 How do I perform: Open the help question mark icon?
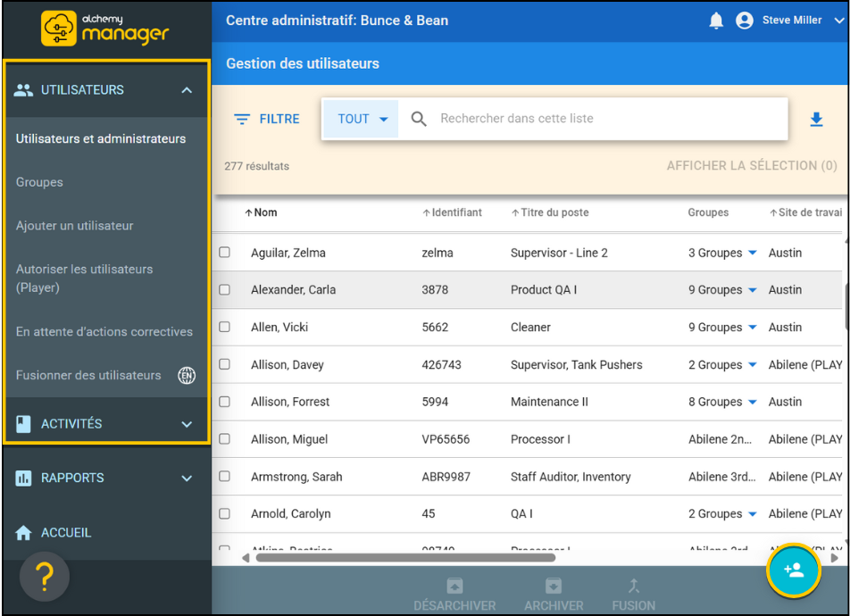click(x=44, y=579)
